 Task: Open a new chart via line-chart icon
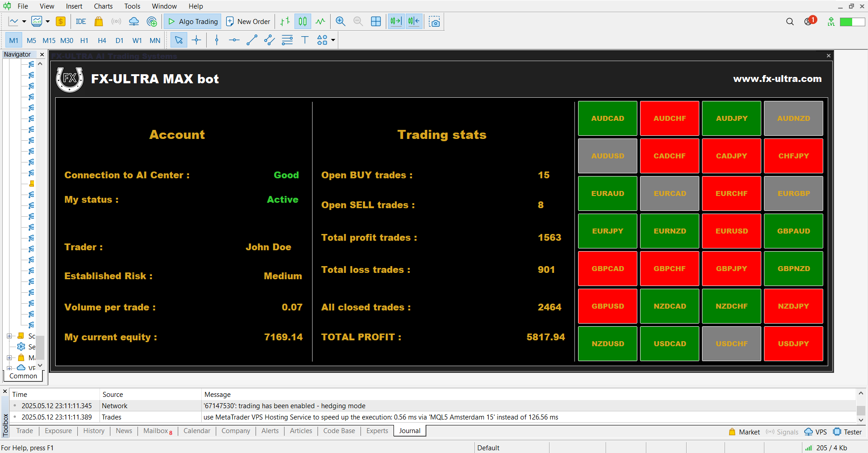[14, 21]
